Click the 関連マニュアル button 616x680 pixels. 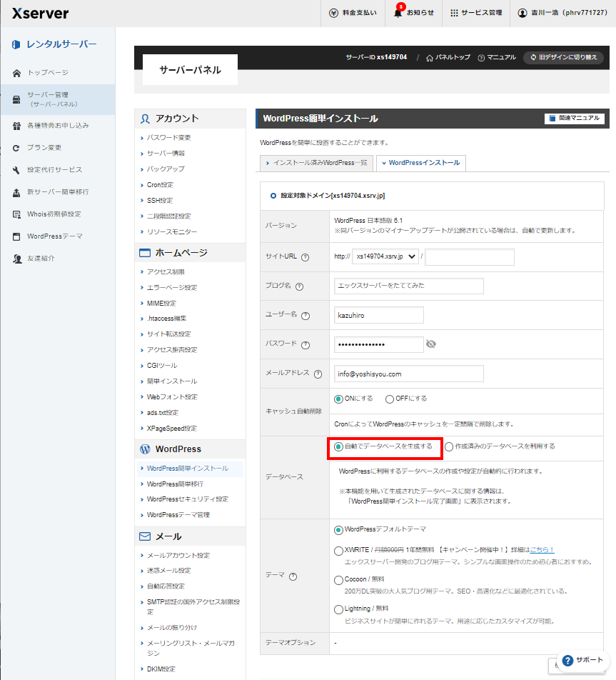click(x=575, y=118)
